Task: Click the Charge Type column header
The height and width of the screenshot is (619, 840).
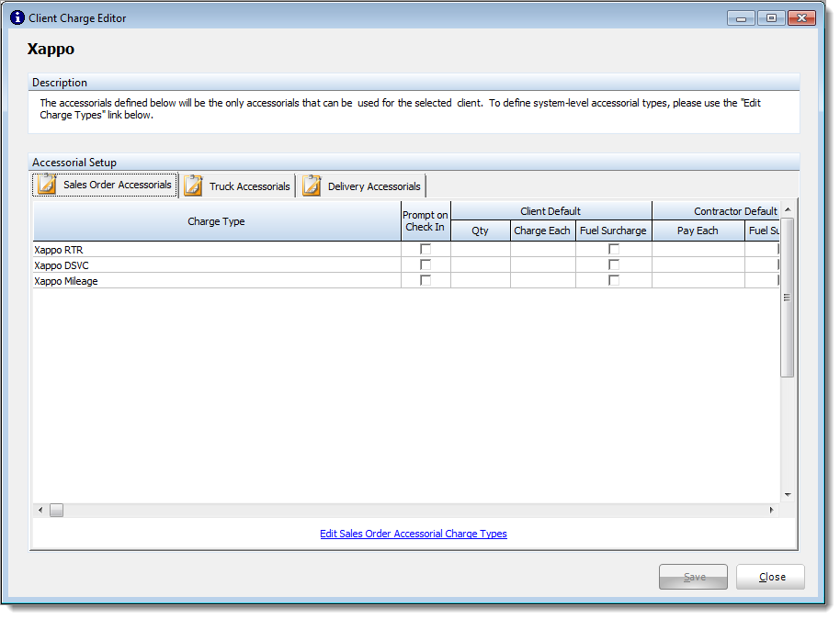Action: [x=217, y=221]
